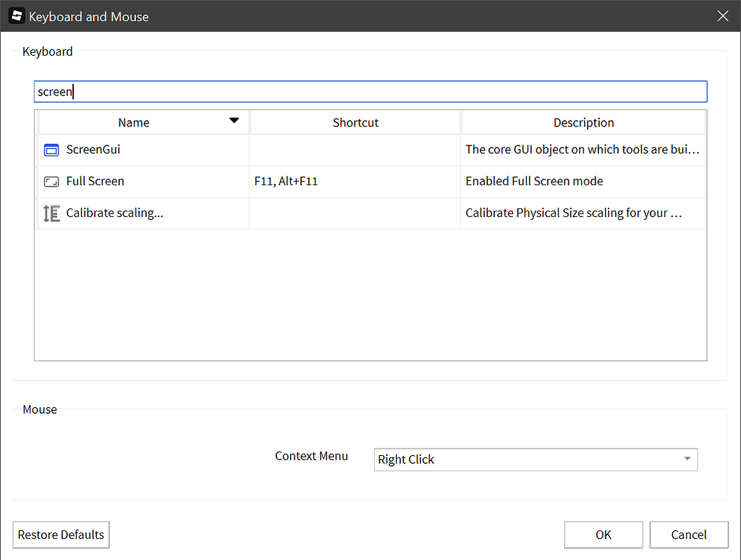Sort the list by the Name column
Image resolution: width=741 pixels, height=560 pixels.
[x=133, y=122]
